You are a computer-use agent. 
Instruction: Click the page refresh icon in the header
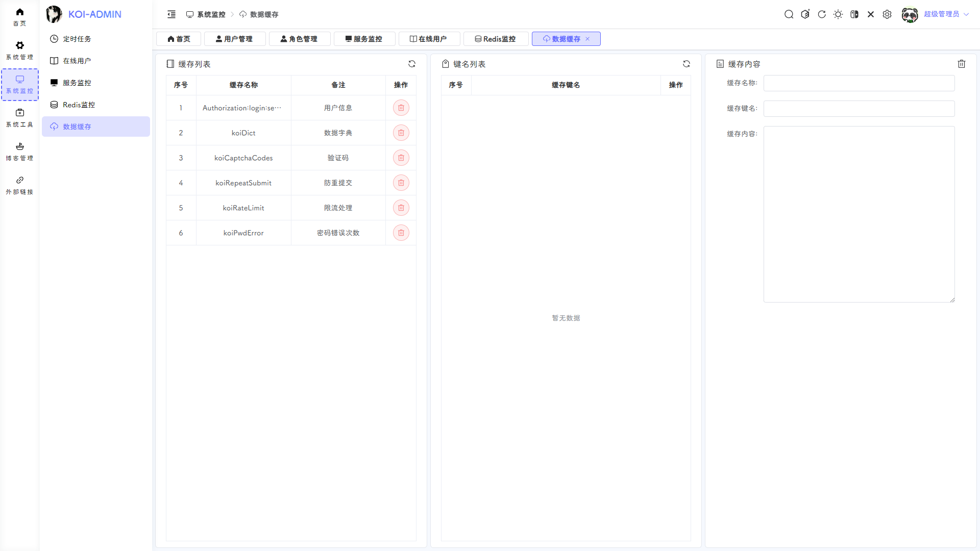(x=821, y=14)
